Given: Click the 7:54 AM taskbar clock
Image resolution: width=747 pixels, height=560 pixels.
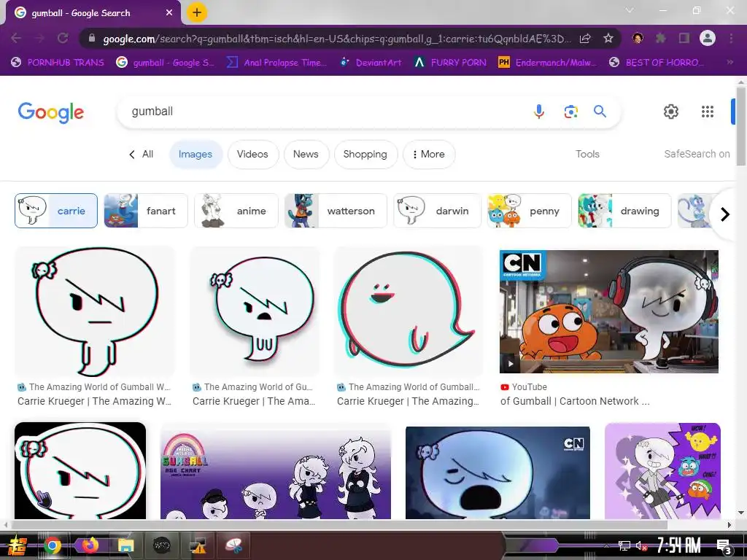Looking at the screenshot, I should 678,545.
